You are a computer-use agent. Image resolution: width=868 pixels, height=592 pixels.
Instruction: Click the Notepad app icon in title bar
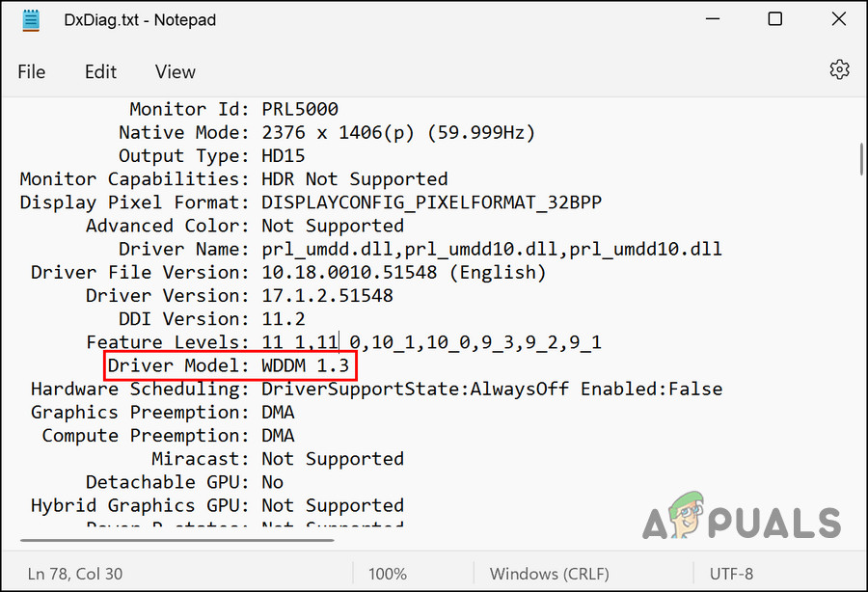tap(32, 20)
